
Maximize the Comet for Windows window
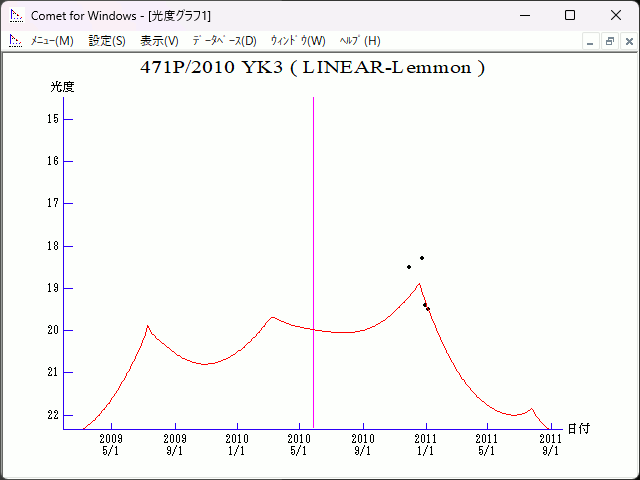click(570, 15)
